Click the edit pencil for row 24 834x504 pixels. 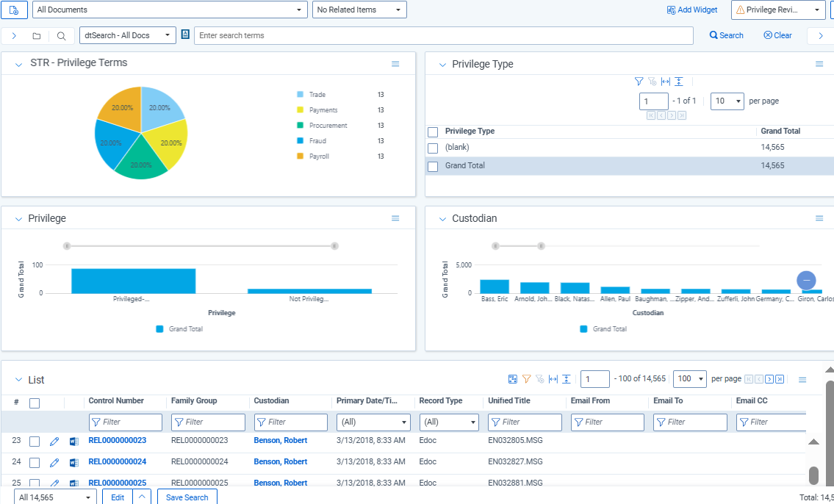pyautogui.click(x=54, y=463)
